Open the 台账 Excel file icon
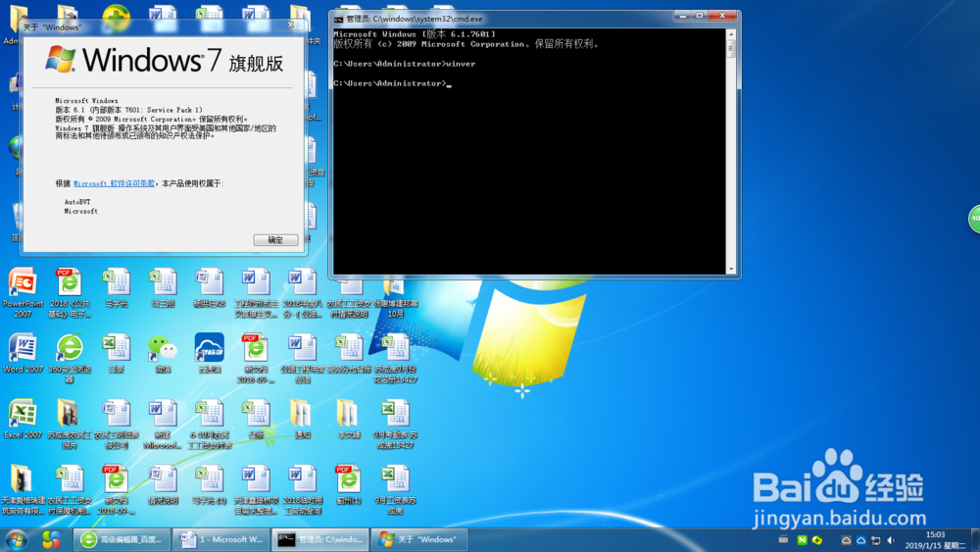 (x=256, y=419)
